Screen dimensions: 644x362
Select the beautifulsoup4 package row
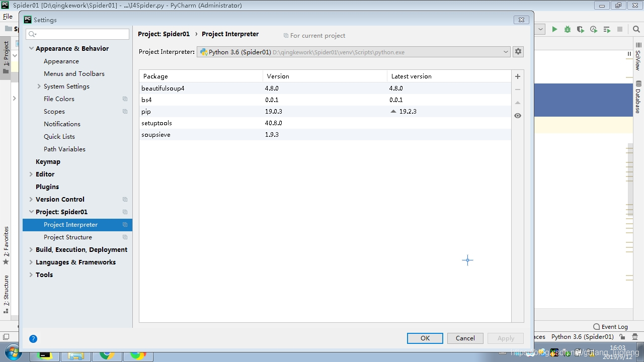tap(325, 88)
